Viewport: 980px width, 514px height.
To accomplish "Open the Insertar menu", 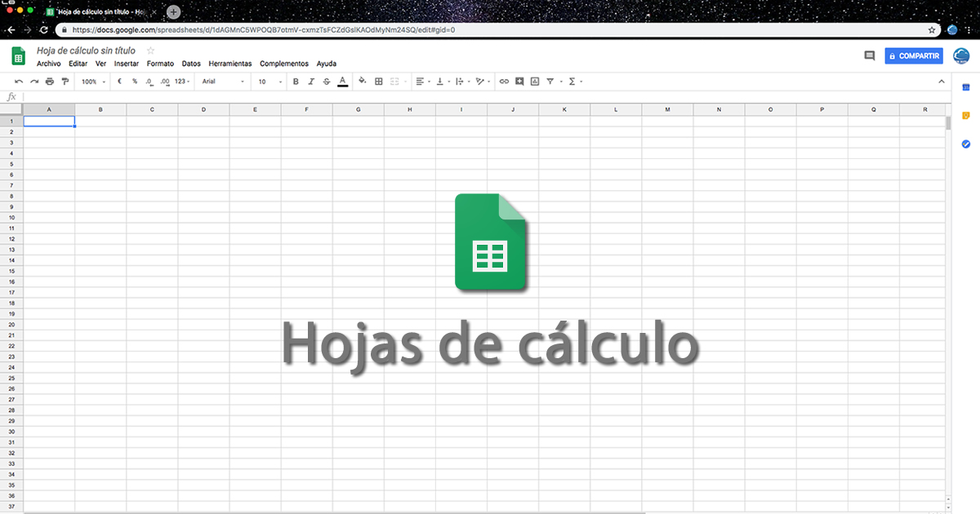I will pyautogui.click(x=127, y=64).
